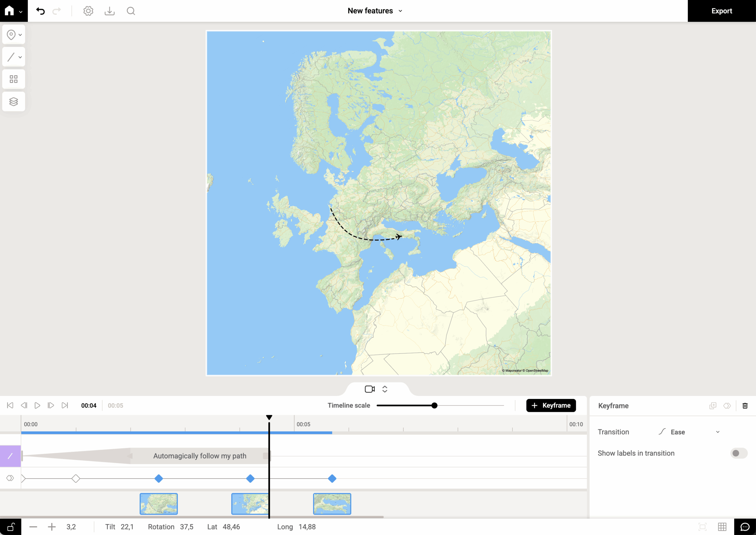Click the 00:05 mark on ruler
Viewport: 756px width, 535px height.
coord(303,424)
